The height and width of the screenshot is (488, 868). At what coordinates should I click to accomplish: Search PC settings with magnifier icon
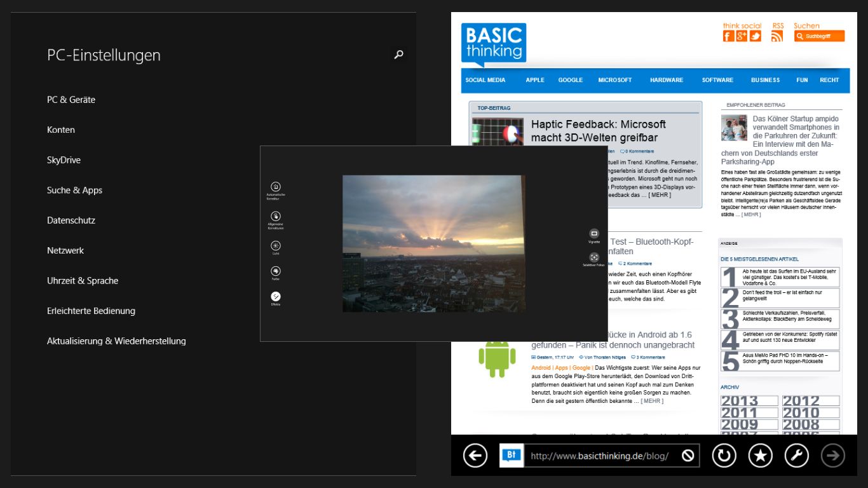click(398, 55)
